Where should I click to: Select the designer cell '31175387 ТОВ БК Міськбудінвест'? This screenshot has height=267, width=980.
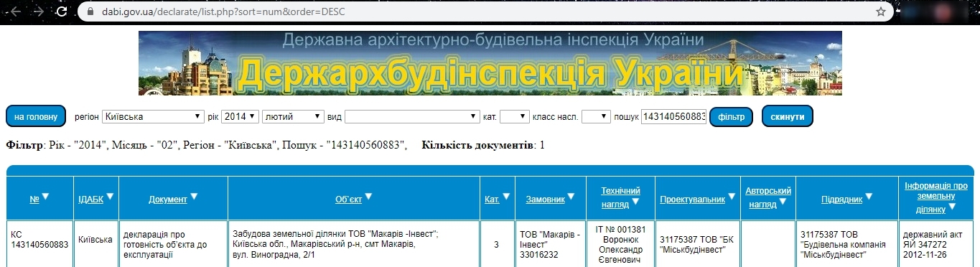(697, 244)
